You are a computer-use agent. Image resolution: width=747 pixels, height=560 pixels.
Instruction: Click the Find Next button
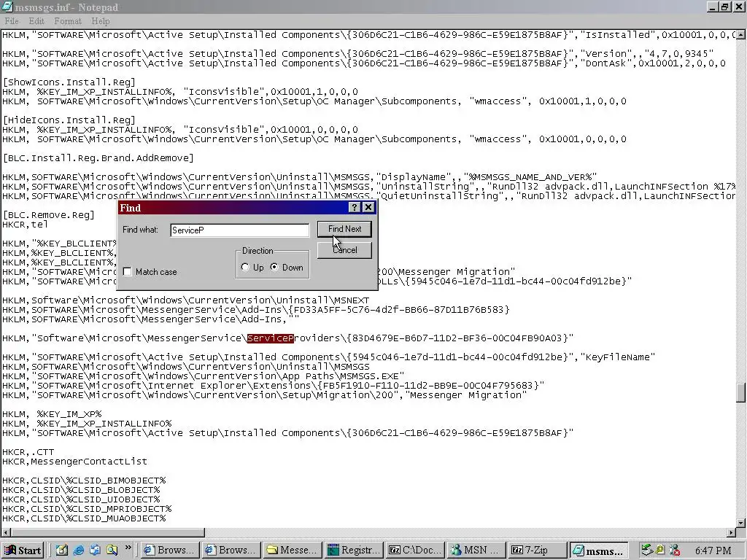pos(344,229)
